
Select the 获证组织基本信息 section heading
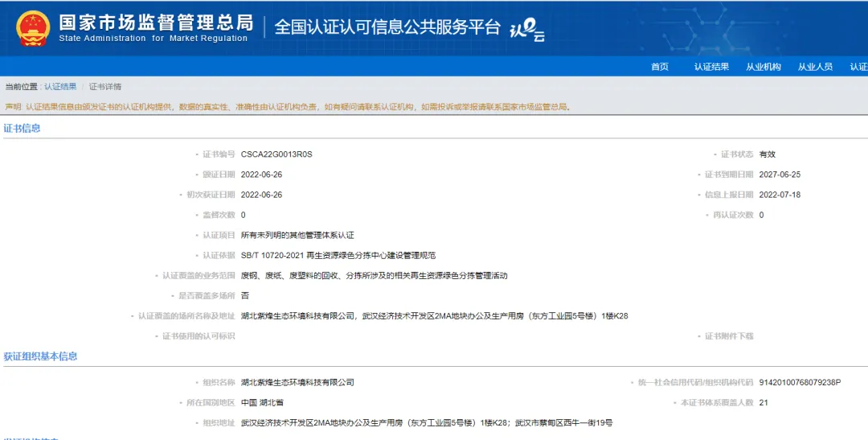coord(40,356)
